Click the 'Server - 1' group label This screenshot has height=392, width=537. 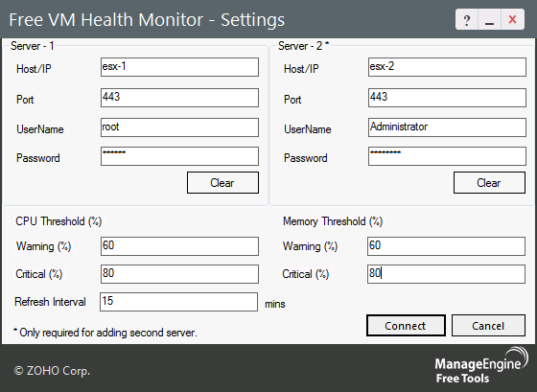[x=33, y=46]
